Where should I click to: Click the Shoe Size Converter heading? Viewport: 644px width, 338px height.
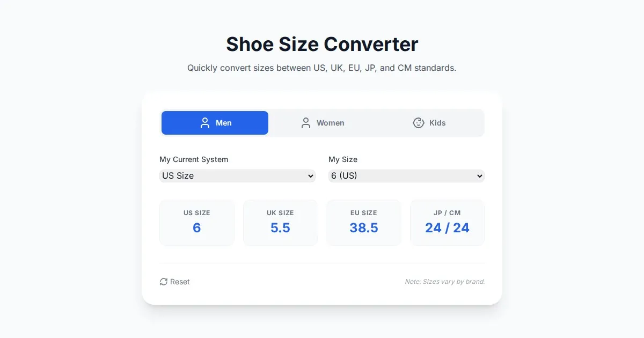322,44
